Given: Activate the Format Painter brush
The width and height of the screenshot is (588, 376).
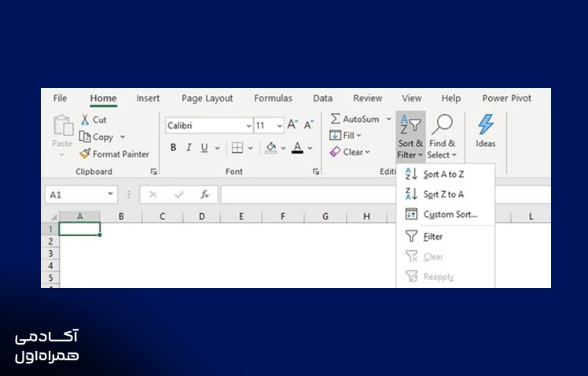Looking at the screenshot, I should (85, 153).
